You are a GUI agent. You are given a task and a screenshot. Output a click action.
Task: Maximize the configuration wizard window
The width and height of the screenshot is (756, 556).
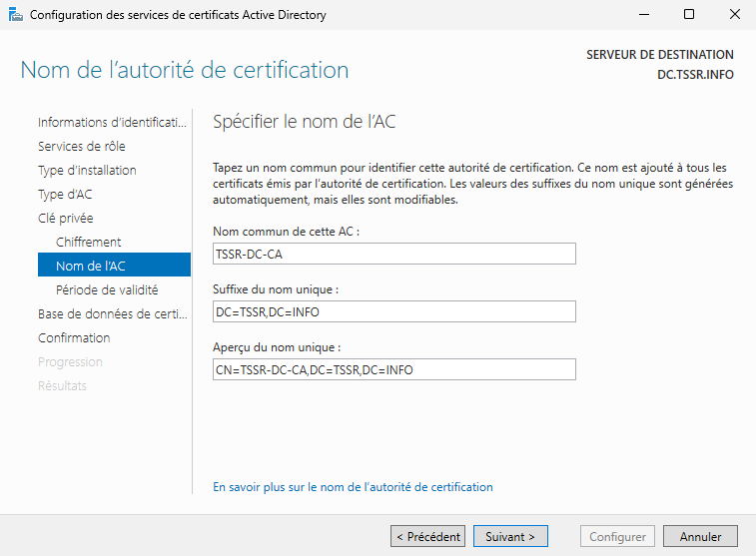pyautogui.click(x=688, y=15)
